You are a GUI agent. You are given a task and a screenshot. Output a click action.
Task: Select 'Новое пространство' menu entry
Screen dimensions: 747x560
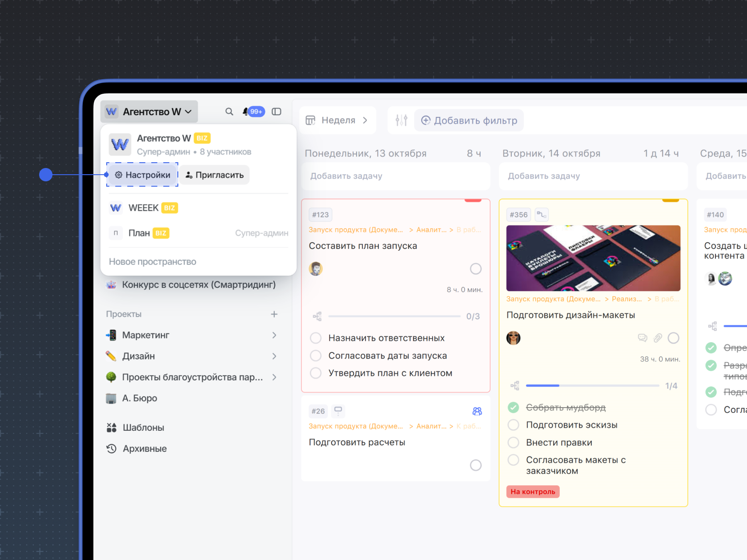click(153, 262)
